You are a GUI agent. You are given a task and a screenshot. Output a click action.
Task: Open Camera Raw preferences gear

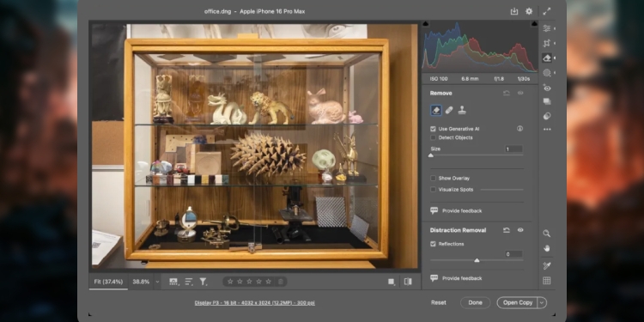[x=529, y=11]
